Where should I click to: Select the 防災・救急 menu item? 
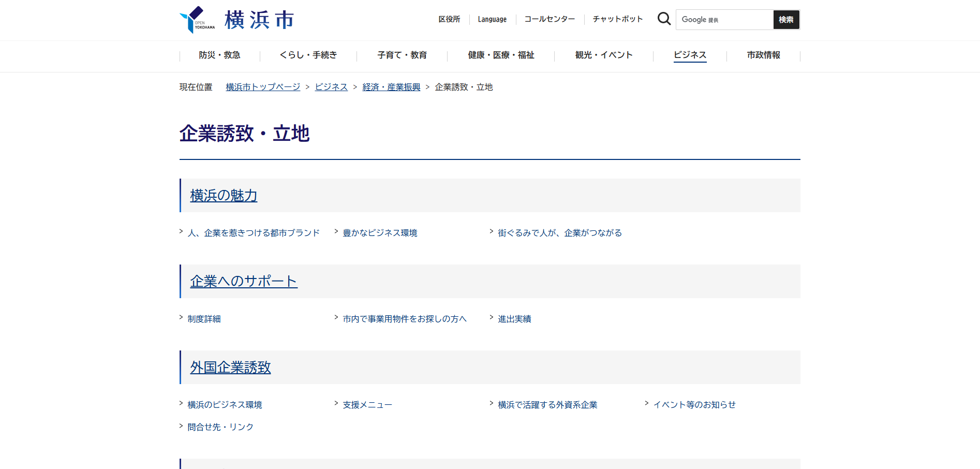pos(220,55)
